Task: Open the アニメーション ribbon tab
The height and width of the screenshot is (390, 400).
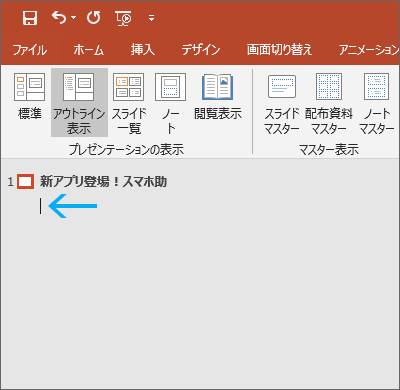Action: [369, 50]
